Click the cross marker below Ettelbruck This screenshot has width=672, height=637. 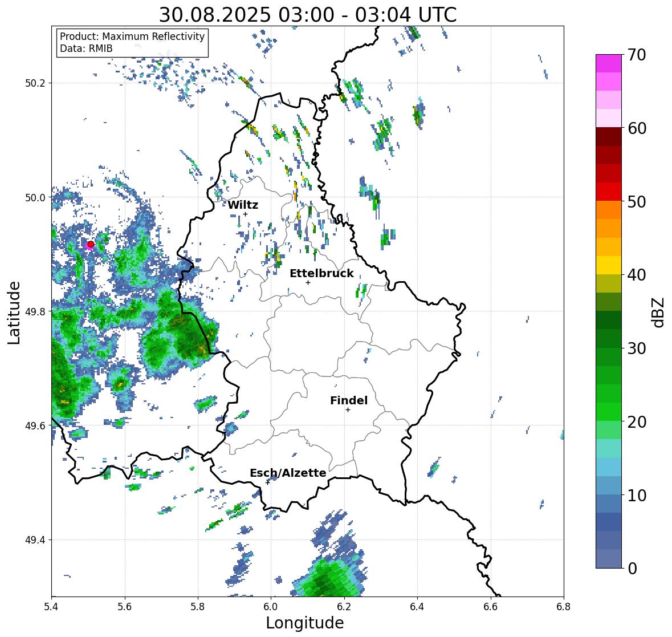coord(308,282)
